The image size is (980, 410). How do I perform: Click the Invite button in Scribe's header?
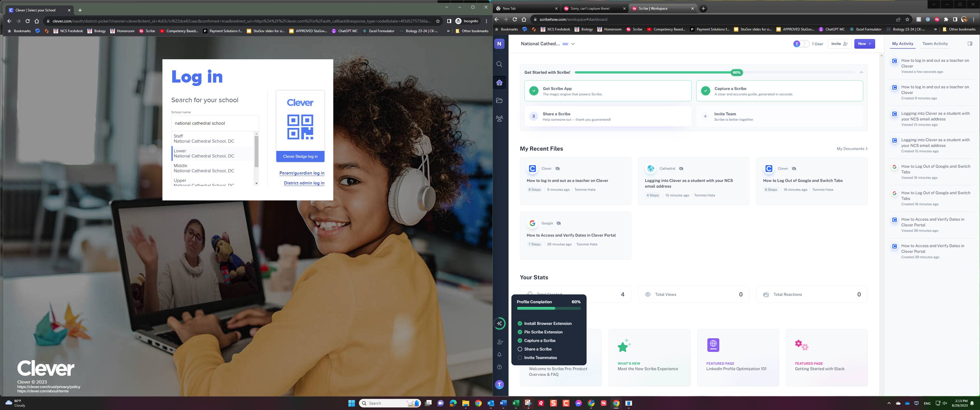(x=839, y=44)
